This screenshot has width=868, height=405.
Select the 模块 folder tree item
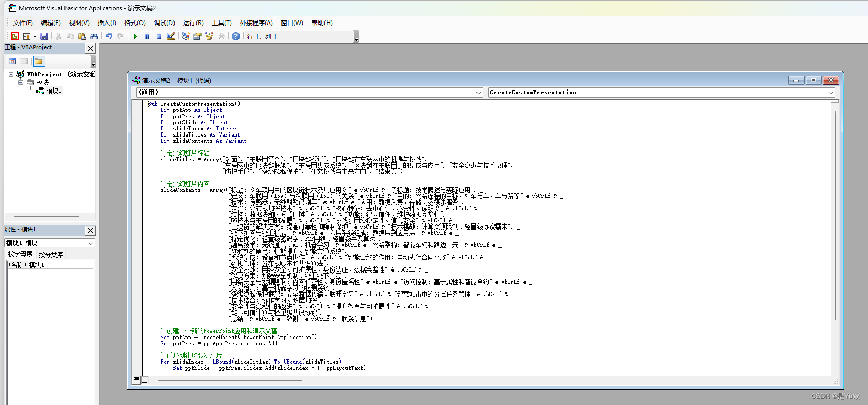[x=42, y=82]
